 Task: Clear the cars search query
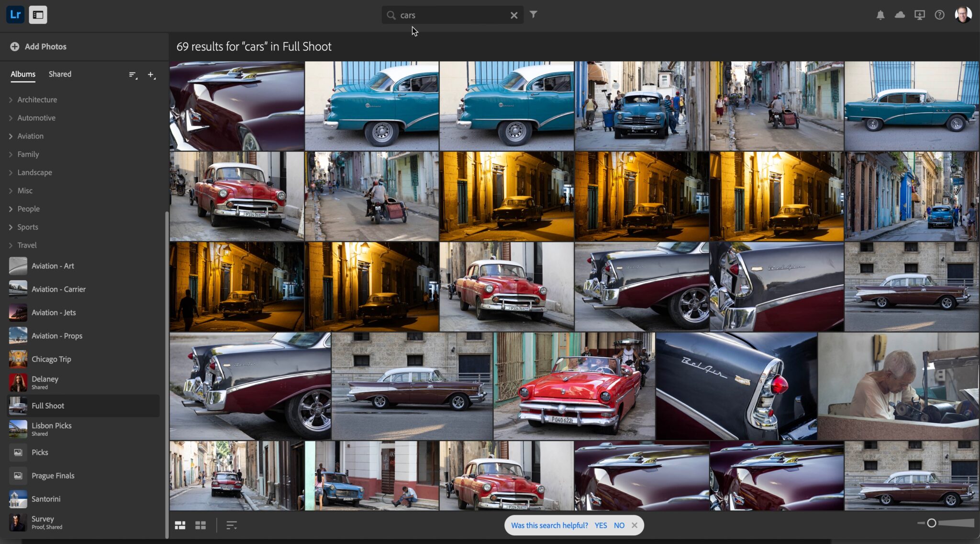514,15
